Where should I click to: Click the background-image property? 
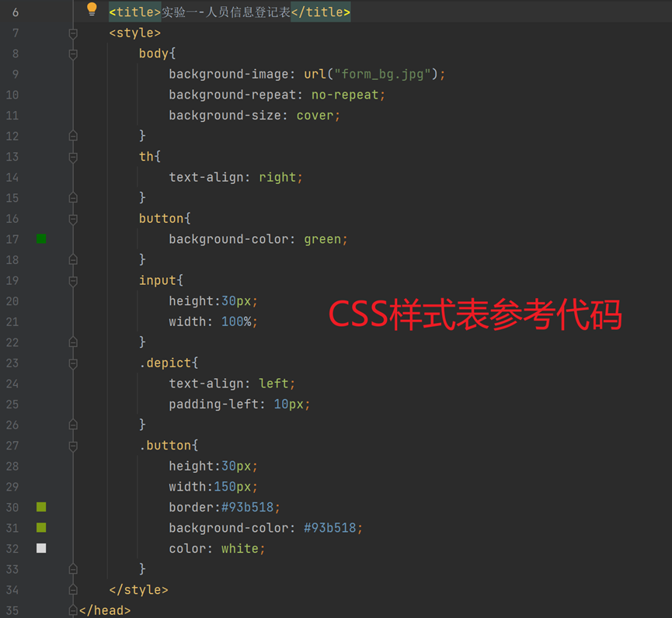click(x=228, y=74)
